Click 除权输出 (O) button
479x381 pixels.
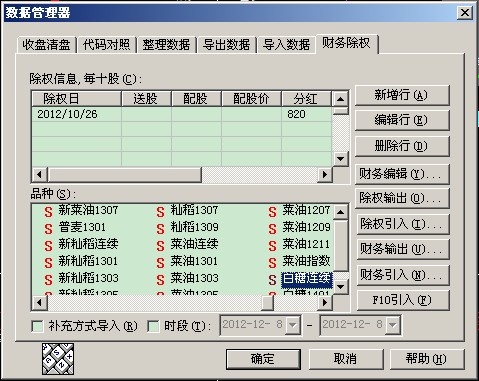pyautogui.click(x=402, y=199)
